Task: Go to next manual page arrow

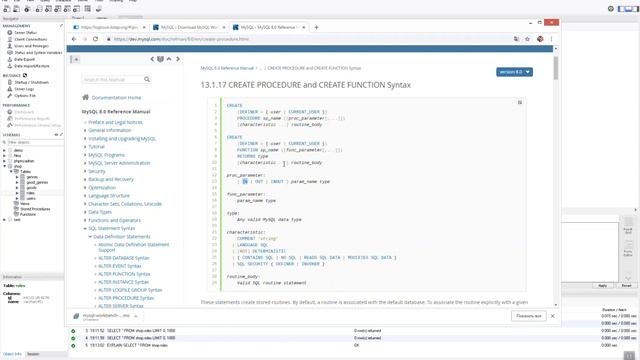Action: pos(178,59)
